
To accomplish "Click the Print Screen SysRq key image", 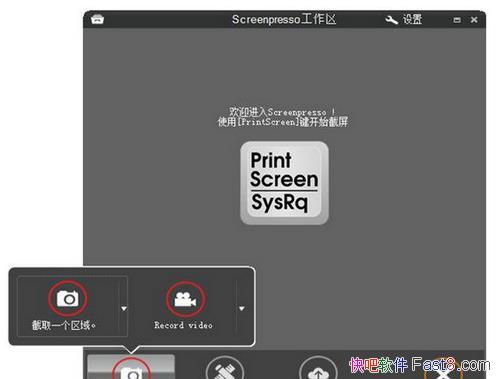I will [x=284, y=183].
